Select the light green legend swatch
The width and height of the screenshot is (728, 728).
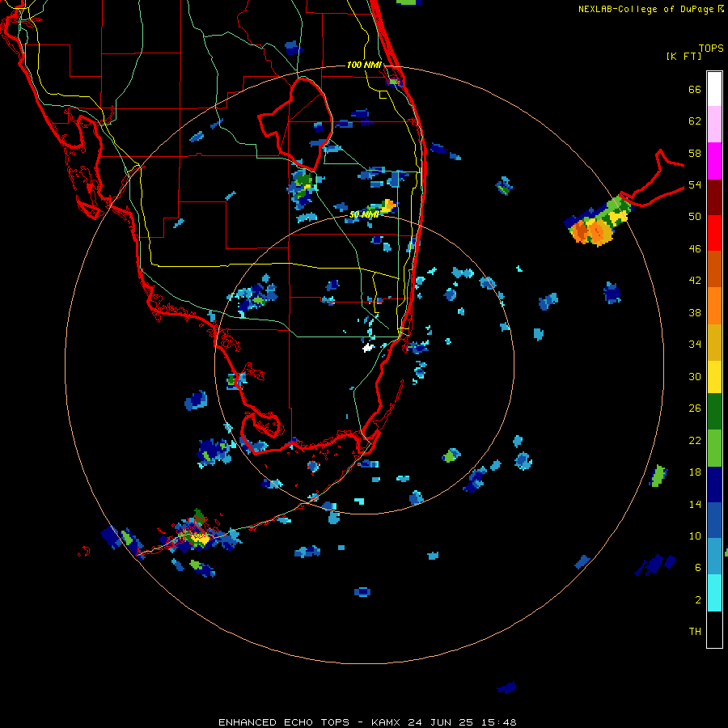[x=714, y=448]
